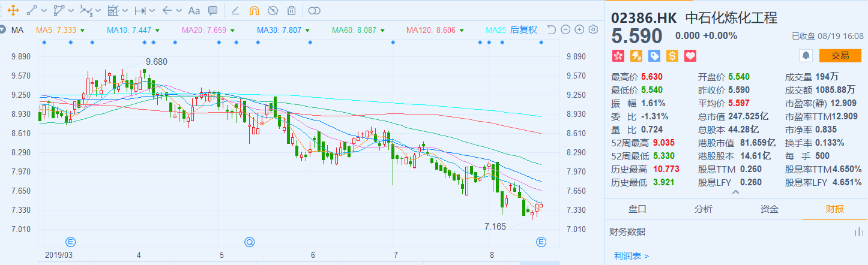The image size is (868, 265).
Task: Click the E earnings marker near March
Action: [71, 242]
